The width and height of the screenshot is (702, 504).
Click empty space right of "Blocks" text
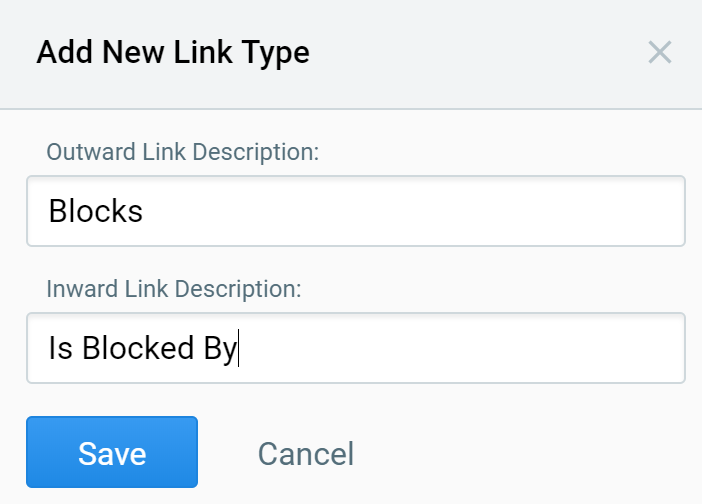pyautogui.click(x=420, y=211)
